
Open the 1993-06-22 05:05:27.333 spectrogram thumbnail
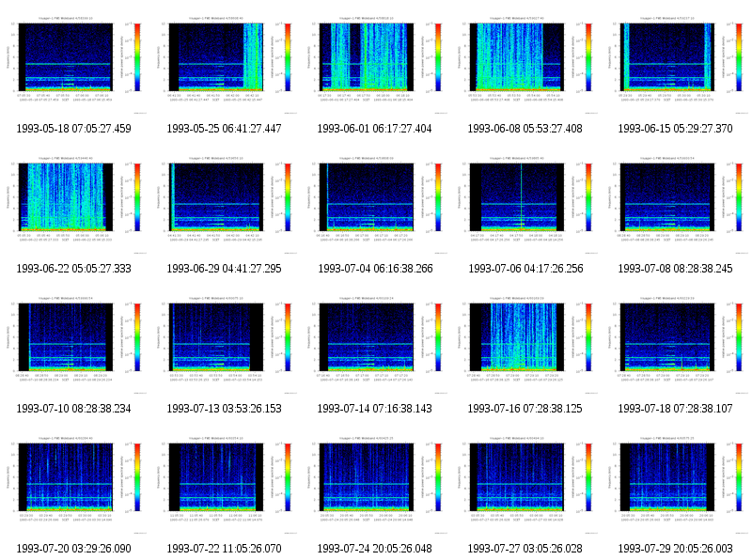(74, 205)
